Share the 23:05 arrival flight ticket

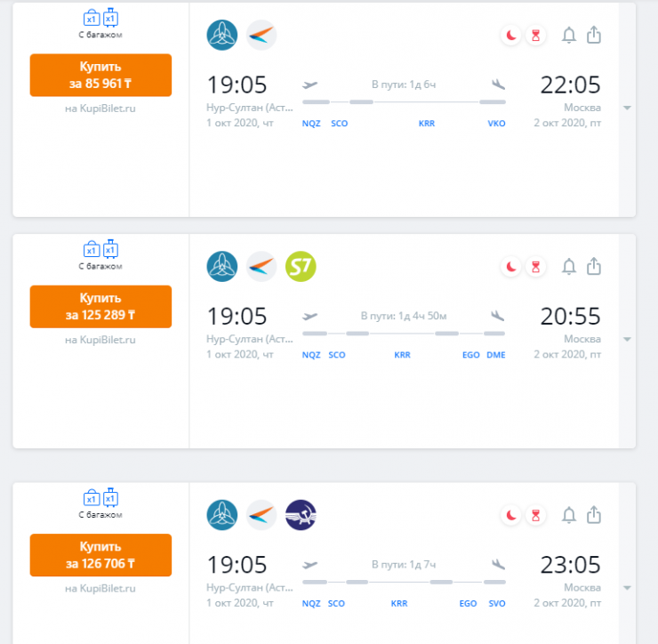coord(595,514)
